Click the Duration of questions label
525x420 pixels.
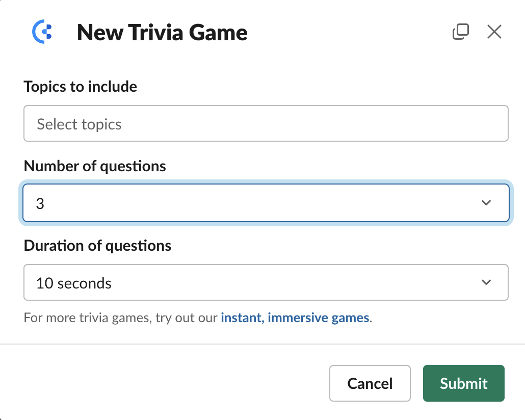[97, 246]
